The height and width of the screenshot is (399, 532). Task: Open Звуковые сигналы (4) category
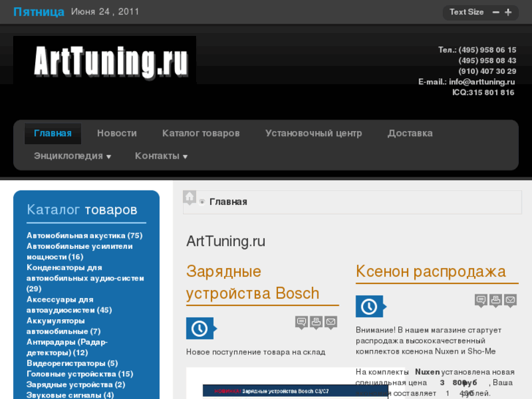(x=70, y=395)
